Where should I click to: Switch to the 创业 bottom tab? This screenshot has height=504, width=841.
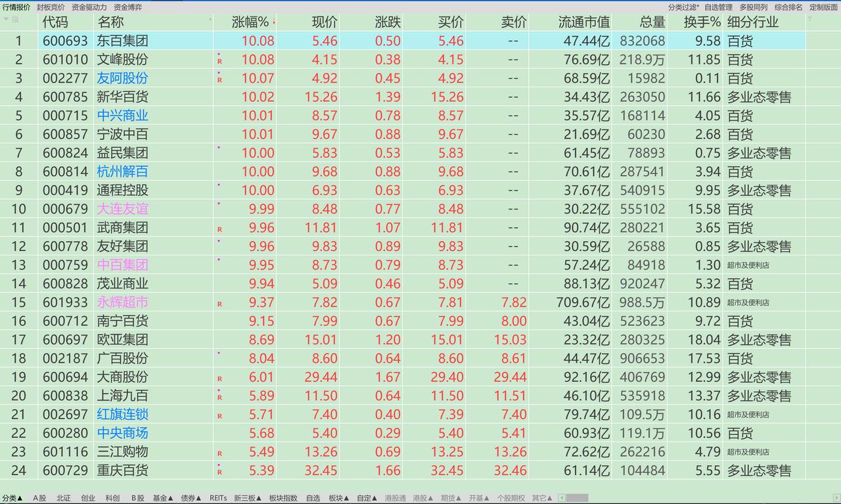point(88,498)
